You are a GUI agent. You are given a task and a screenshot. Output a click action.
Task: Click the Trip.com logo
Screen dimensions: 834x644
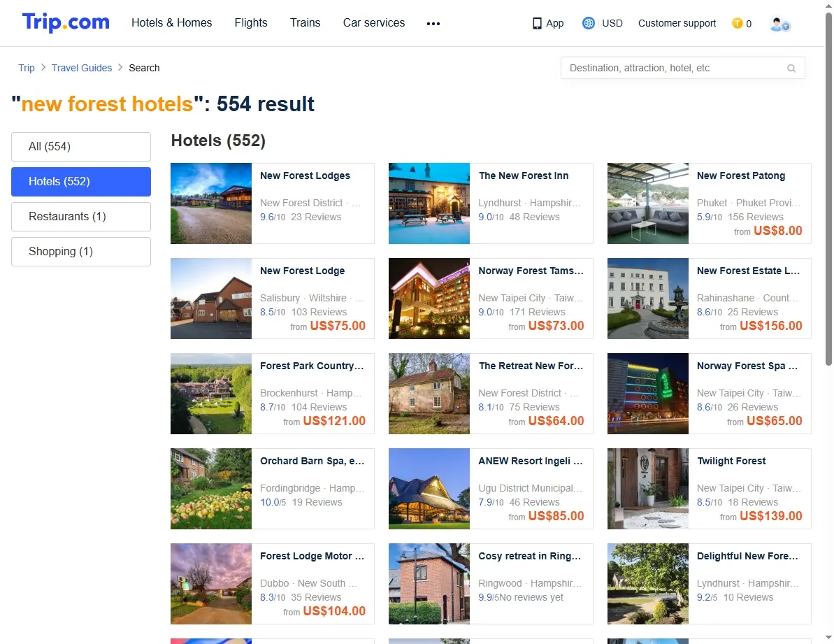pyautogui.click(x=66, y=22)
